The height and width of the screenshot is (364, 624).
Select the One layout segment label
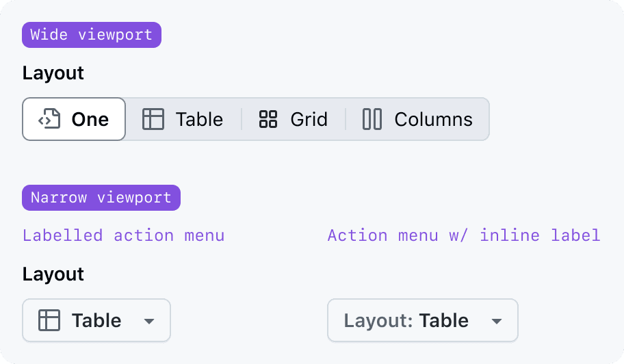[90, 119]
